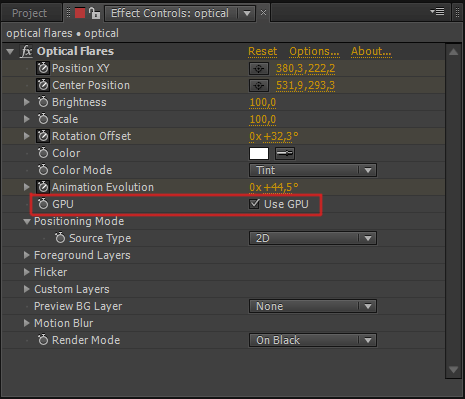Click Center Position crosshair point picker
Screen dimensions: 465x399
(259, 86)
